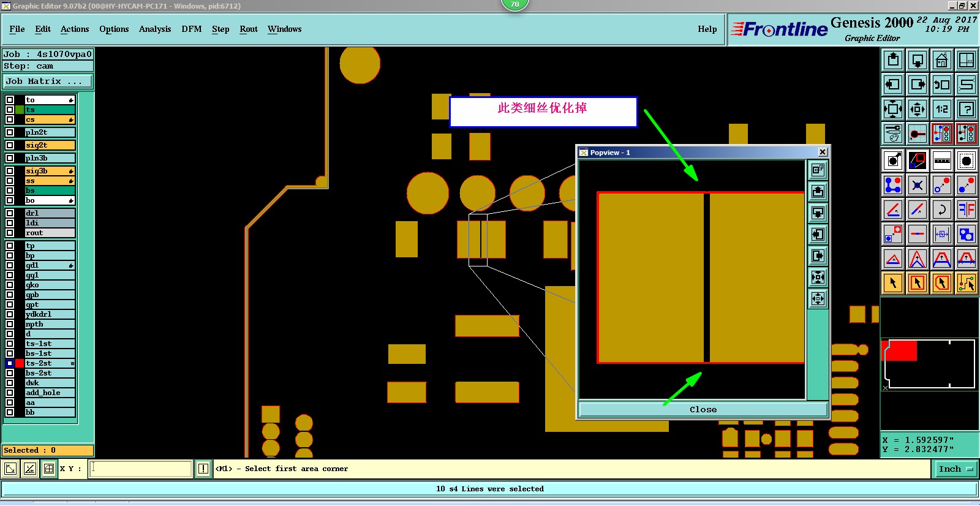The height and width of the screenshot is (506, 980).
Task: Open the Edit menu
Action: coord(43,29)
